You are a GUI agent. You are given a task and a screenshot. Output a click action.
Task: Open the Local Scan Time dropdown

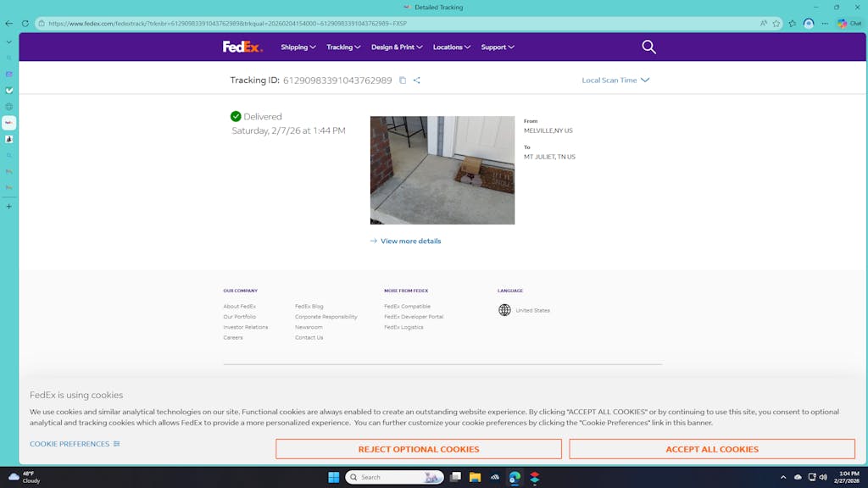(x=615, y=80)
